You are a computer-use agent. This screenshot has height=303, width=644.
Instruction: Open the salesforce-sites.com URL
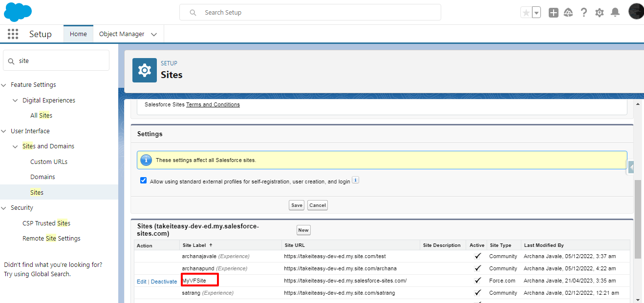click(345, 281)
